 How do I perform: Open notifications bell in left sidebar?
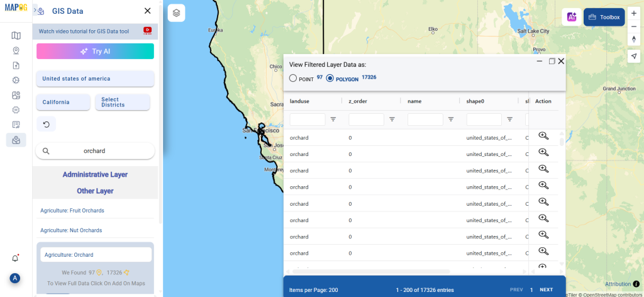(x=16, y=258)
